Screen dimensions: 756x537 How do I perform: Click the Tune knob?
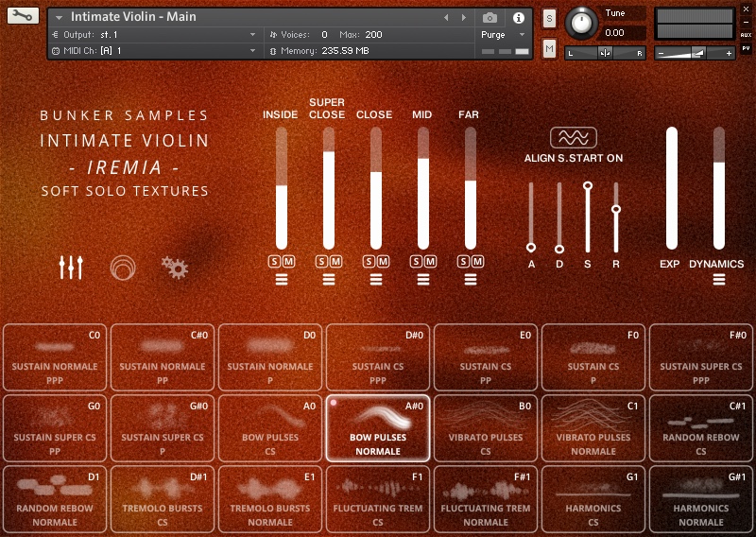pos(581,23)
